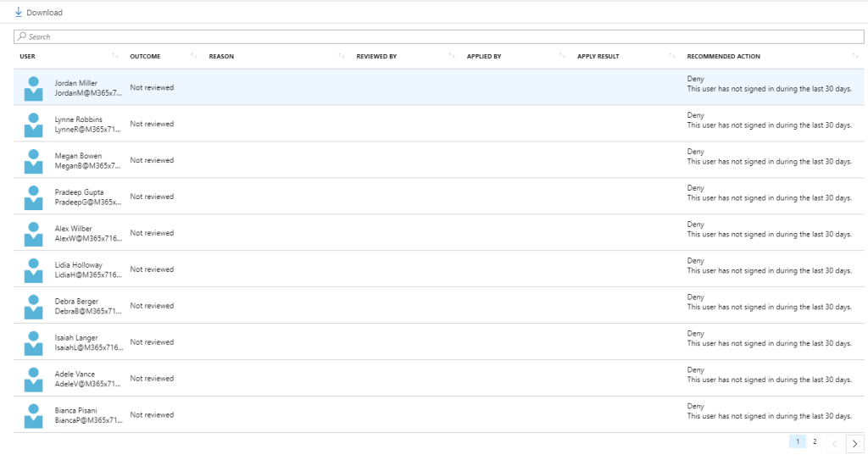Click the JordanM@M365x7... email text

point(88,93)
